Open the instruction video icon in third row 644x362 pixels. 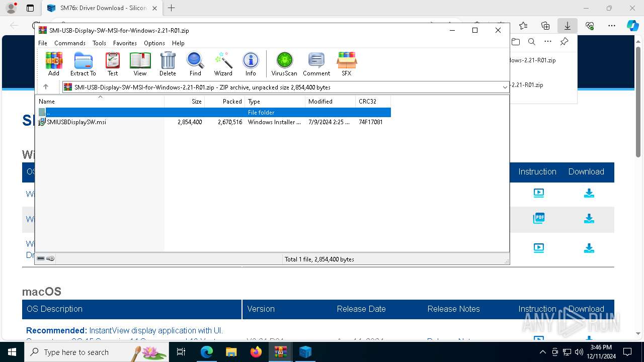(538, 247)
